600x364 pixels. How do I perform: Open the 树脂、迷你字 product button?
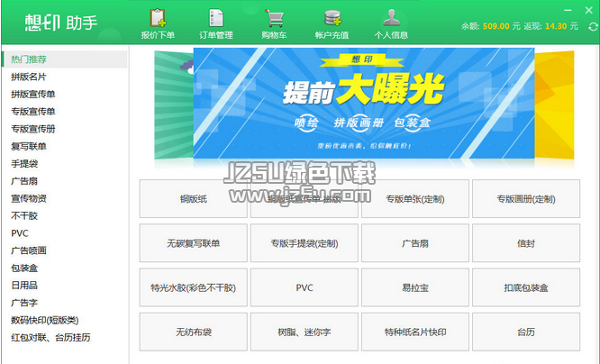pyautogui.click(x=305, y=332)
